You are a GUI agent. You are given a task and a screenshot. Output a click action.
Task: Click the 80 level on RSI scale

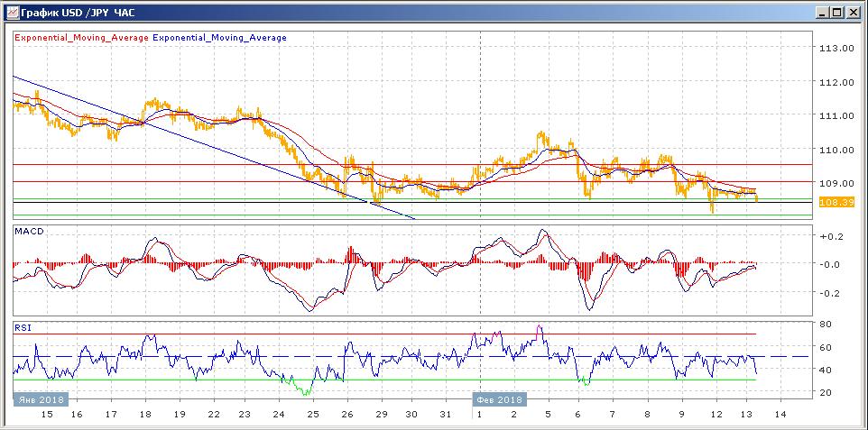tap(825, 324)
